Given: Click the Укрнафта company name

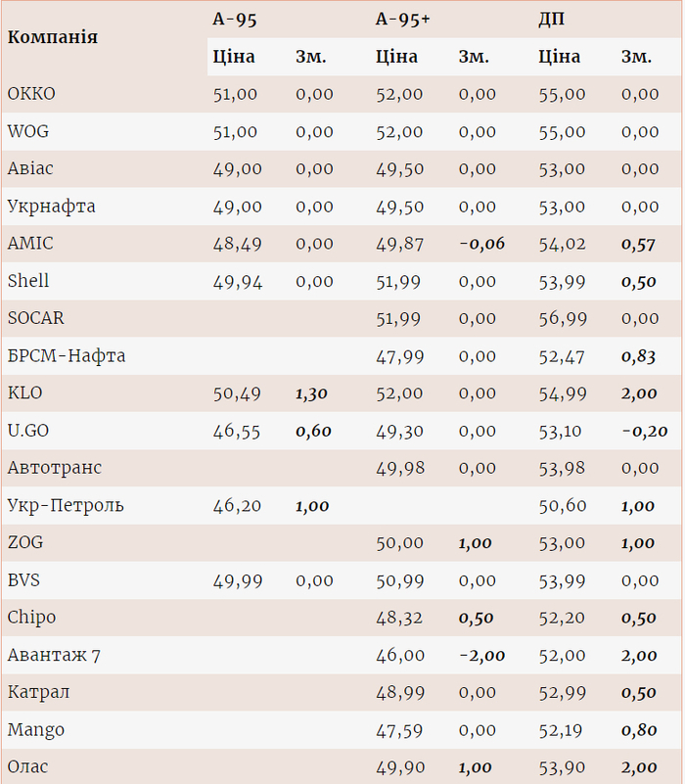Looking at the screenshot, I should [51, 207].
